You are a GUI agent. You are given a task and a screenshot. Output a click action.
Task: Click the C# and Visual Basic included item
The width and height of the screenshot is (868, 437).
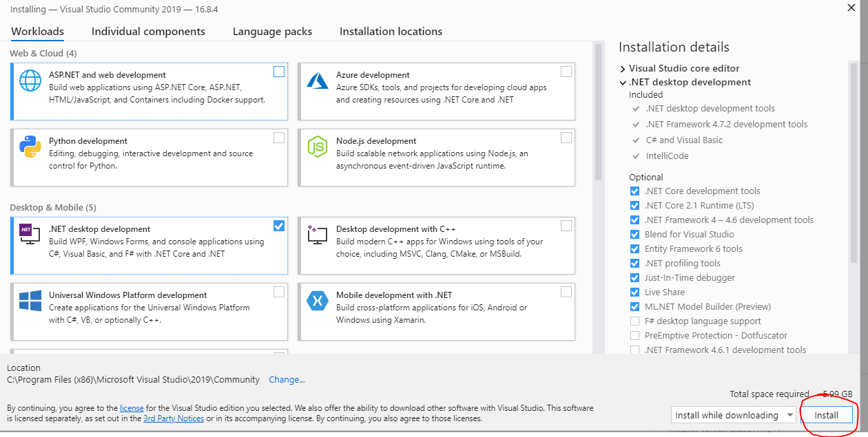click(684, 140)
